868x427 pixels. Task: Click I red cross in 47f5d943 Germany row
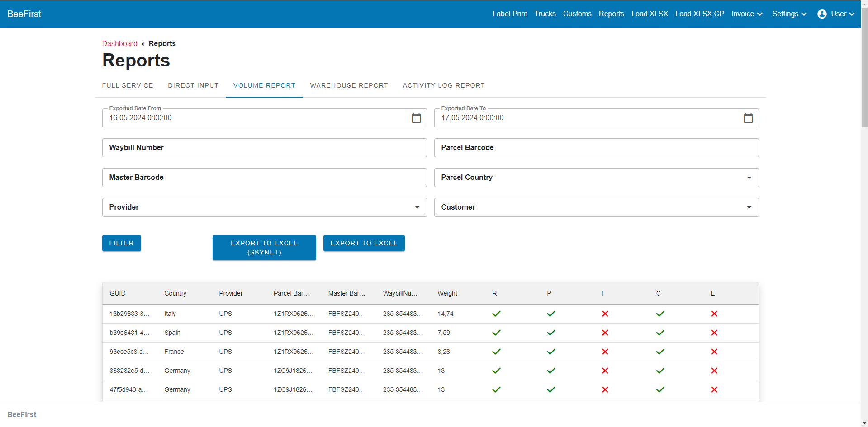tap(605, 389)
